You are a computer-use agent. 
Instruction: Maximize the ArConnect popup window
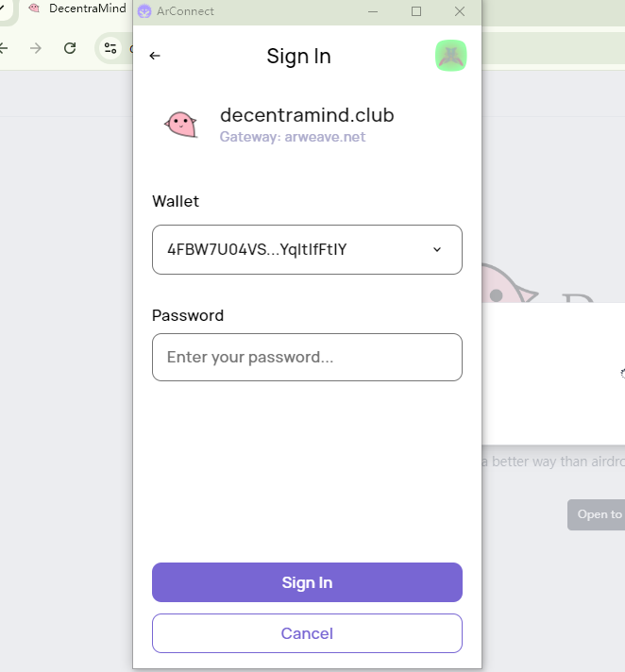pyautogui.click(x=416, y=11)
